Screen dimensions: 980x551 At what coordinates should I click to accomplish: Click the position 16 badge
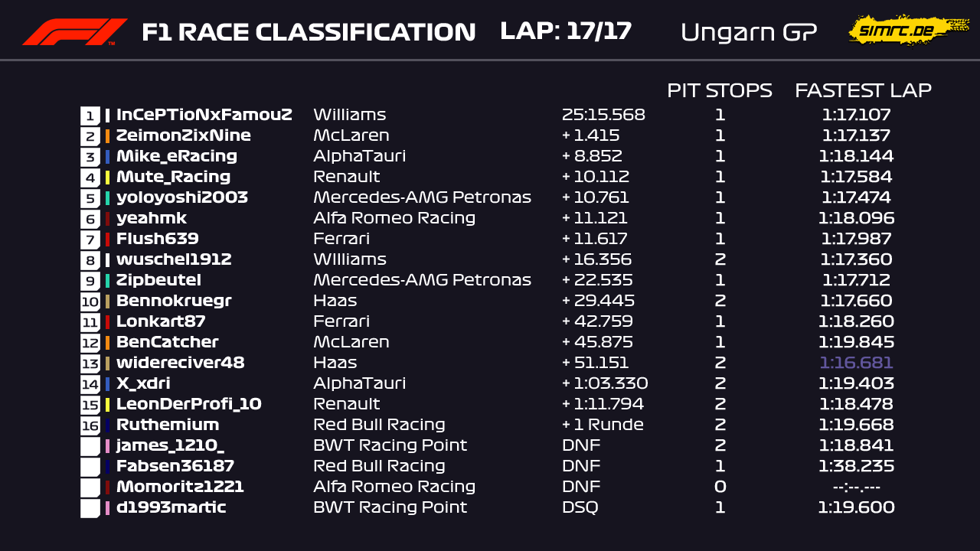coord(90,425)
